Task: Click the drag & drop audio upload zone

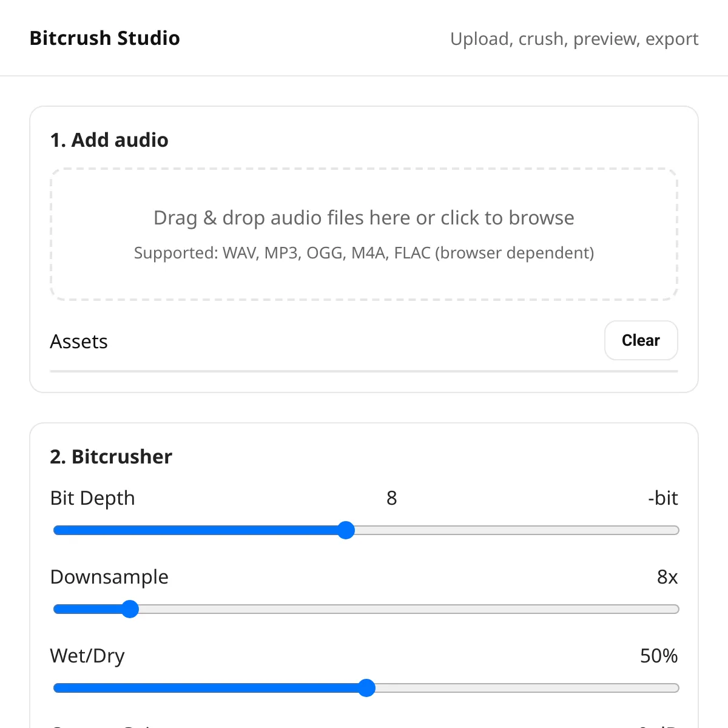Action: coord(364,234)
